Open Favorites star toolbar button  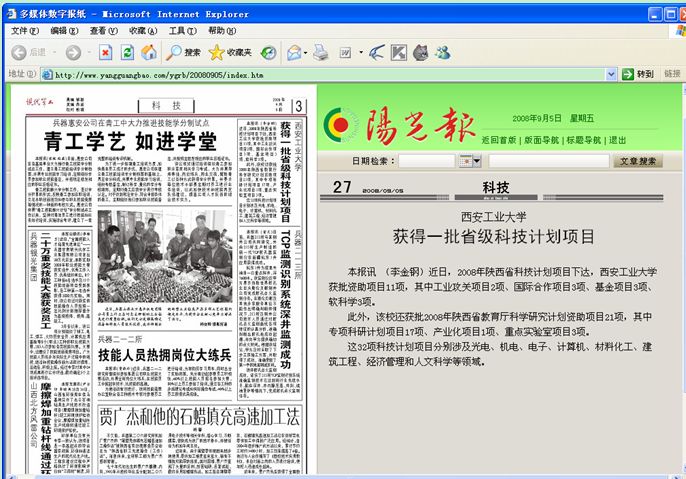point(230,53)
